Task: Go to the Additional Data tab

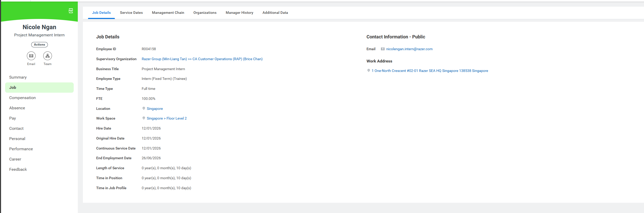Action: pos(275,13)
